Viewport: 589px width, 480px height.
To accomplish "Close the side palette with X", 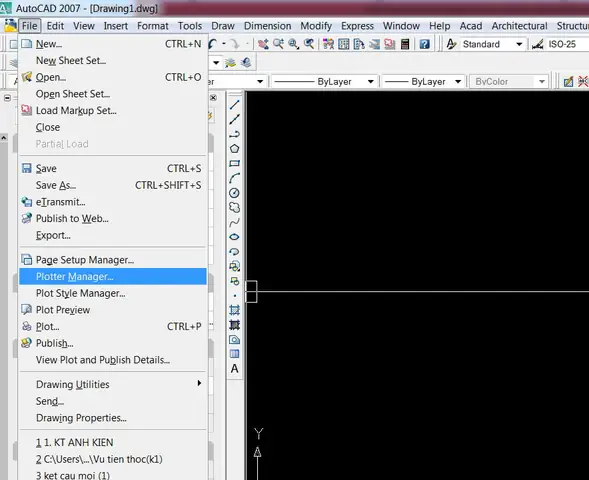I will 213,98.
